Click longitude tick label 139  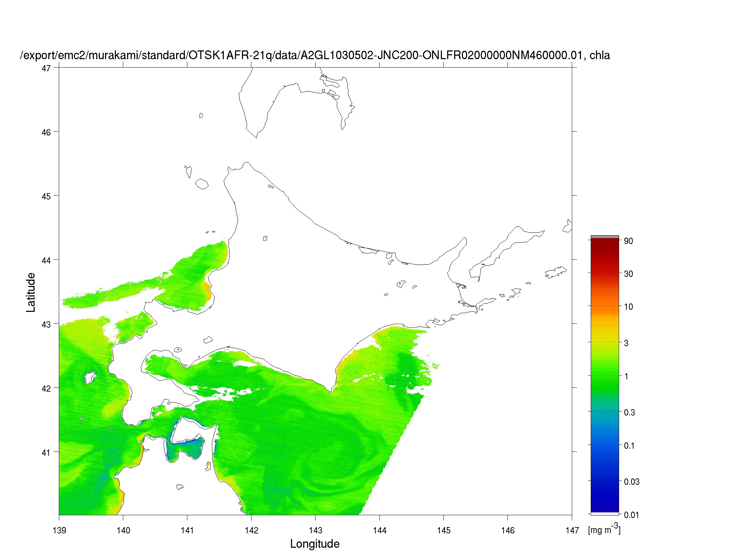[x=59, y=530]
